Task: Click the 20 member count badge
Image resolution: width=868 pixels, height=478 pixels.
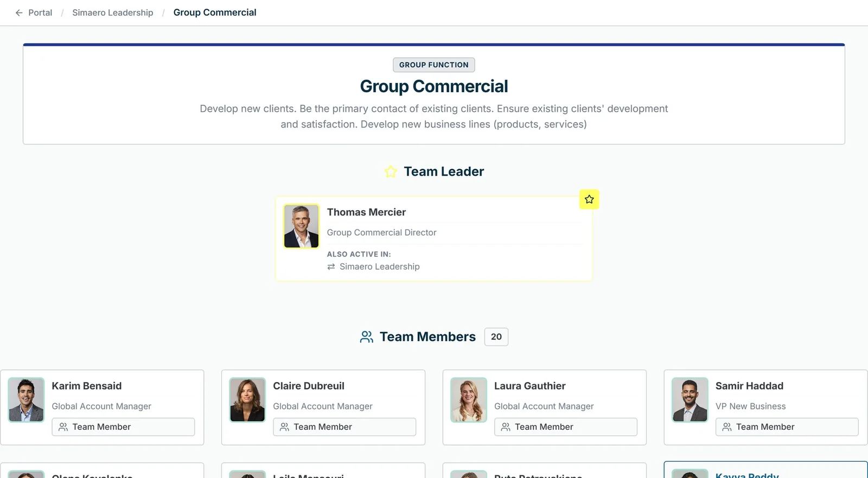Action: click(496, 337)
